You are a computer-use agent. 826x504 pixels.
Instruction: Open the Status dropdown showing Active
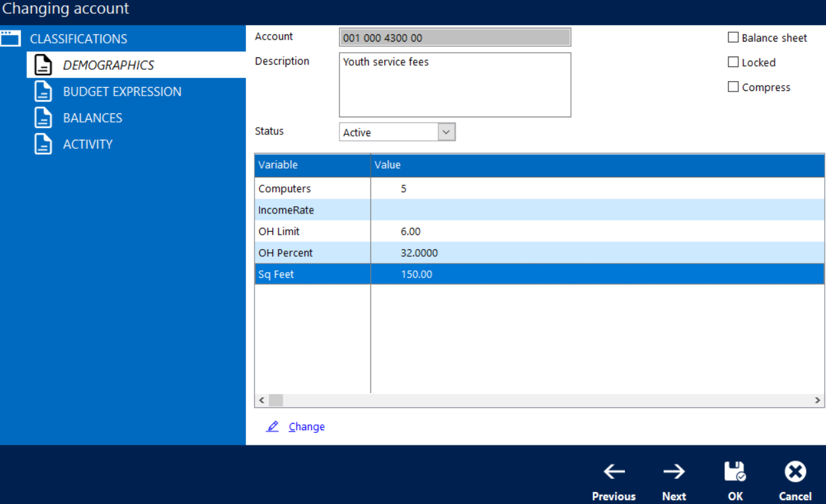coord(446,132)
